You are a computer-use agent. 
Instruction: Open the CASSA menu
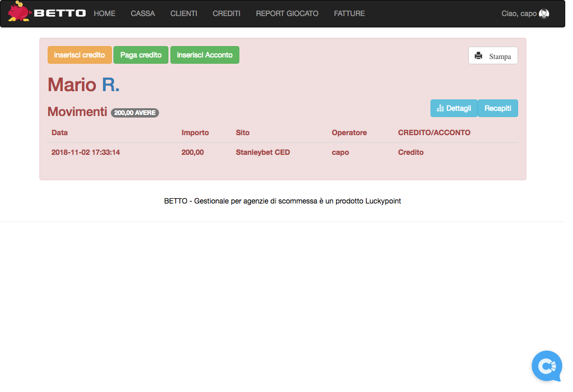(142, 13)
